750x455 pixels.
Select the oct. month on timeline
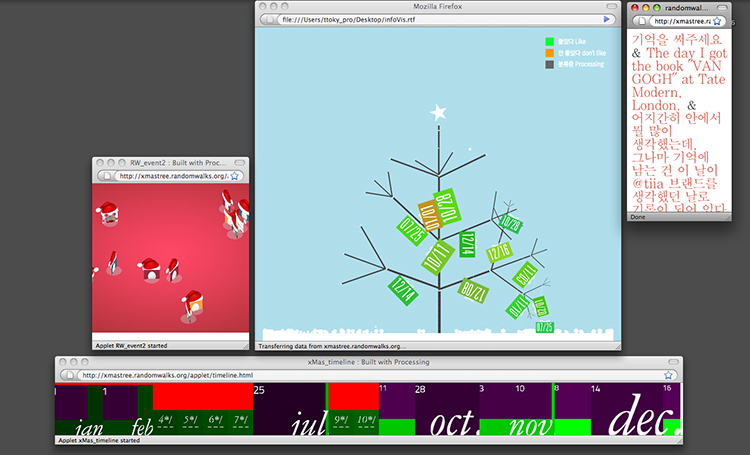(x=447, y=421)
